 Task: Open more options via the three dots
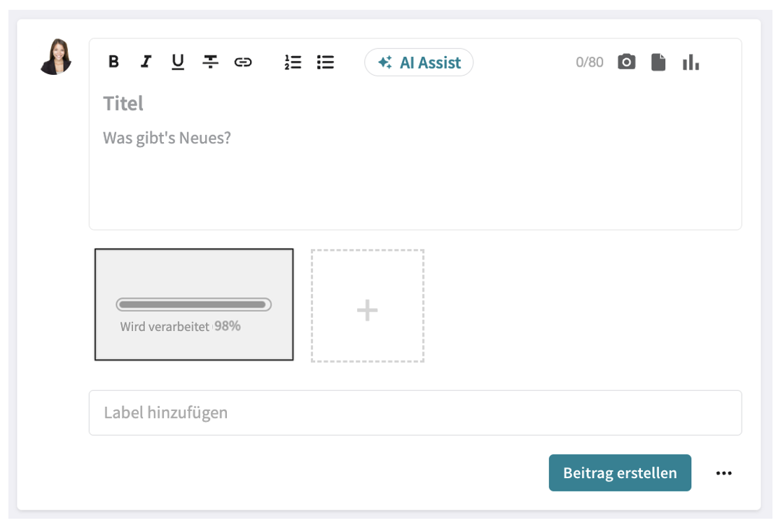tap(724, 472)
